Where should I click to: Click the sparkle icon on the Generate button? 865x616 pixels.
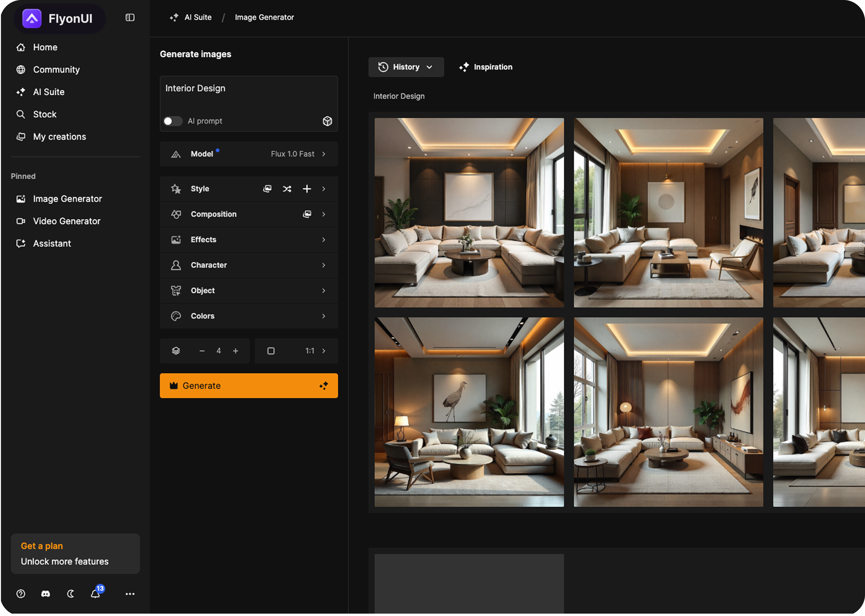coord(323,386)
